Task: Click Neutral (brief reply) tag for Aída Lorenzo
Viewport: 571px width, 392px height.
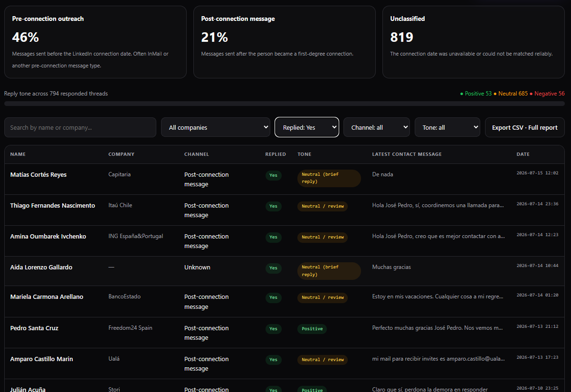Action: 329,271
